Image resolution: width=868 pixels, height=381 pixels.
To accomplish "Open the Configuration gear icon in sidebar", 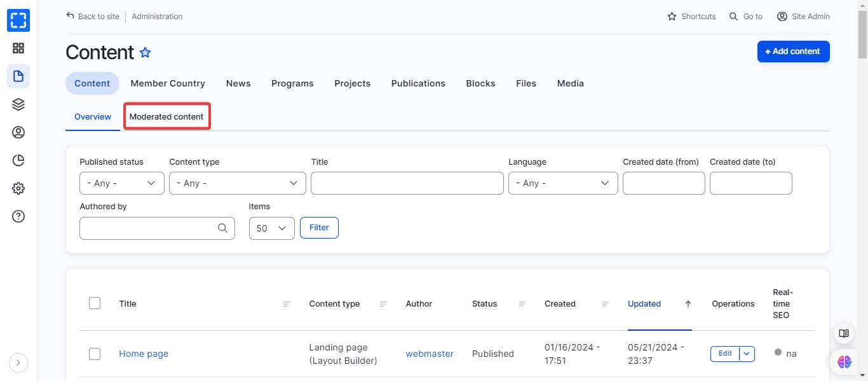I will [x=18, y=188].
